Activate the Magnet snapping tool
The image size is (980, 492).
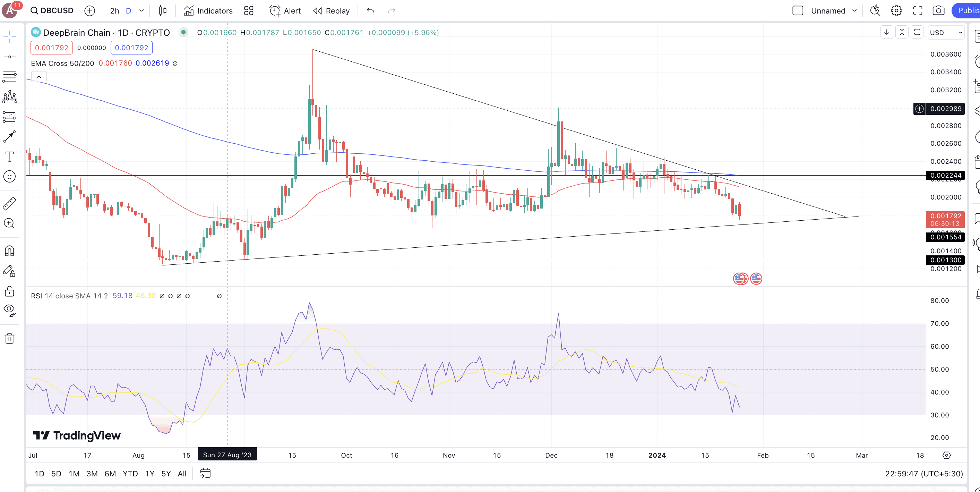coord(9,251)
